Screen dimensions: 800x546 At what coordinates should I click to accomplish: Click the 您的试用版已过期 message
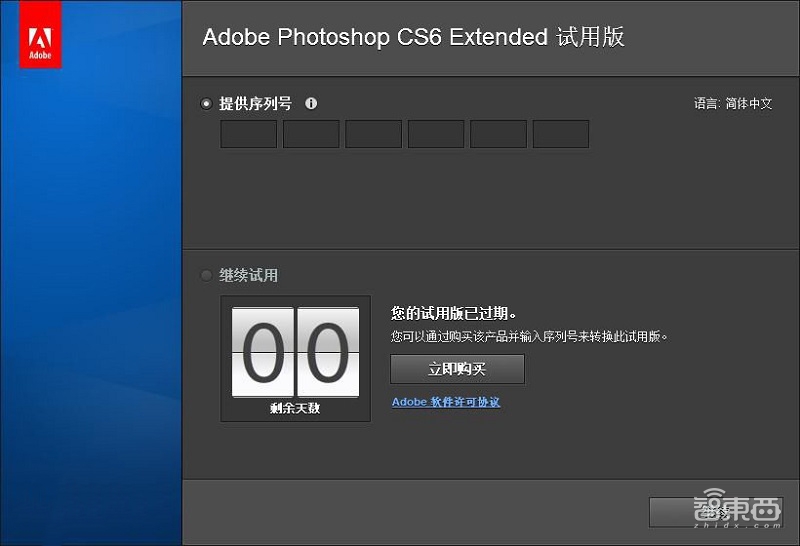click(x=454, y=313)
